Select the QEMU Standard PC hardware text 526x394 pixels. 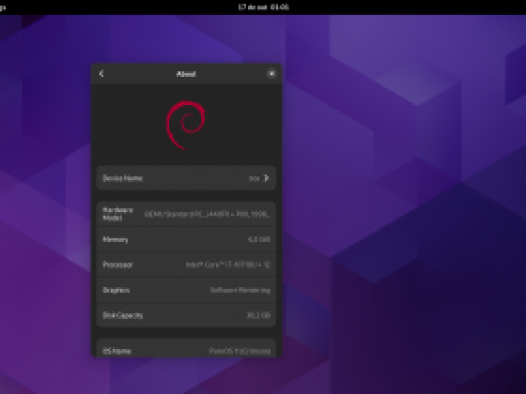[207, 214]
